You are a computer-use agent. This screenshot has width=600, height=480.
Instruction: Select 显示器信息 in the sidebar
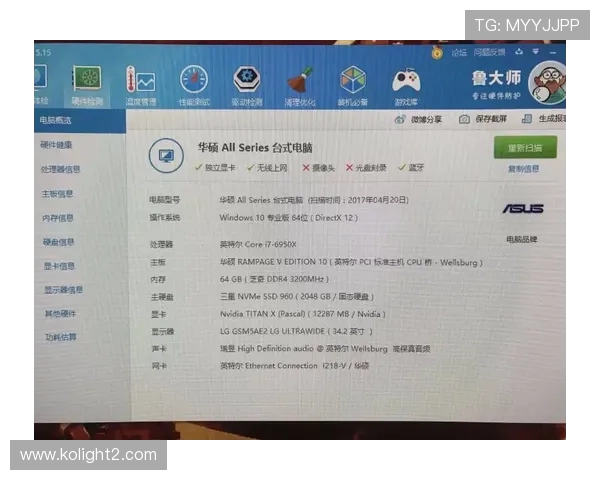coord(64,290)
